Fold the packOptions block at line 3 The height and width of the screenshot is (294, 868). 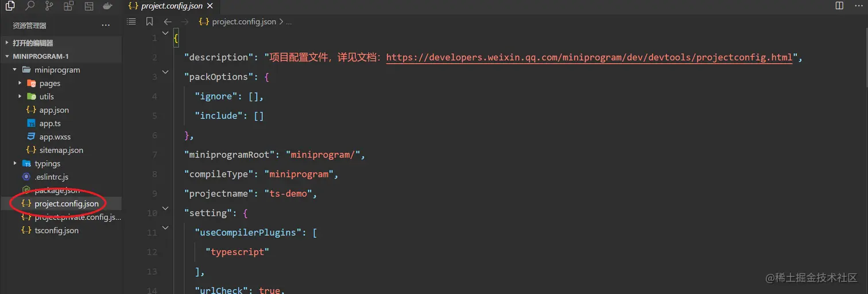pyautogui.click(x=165, y=72)
